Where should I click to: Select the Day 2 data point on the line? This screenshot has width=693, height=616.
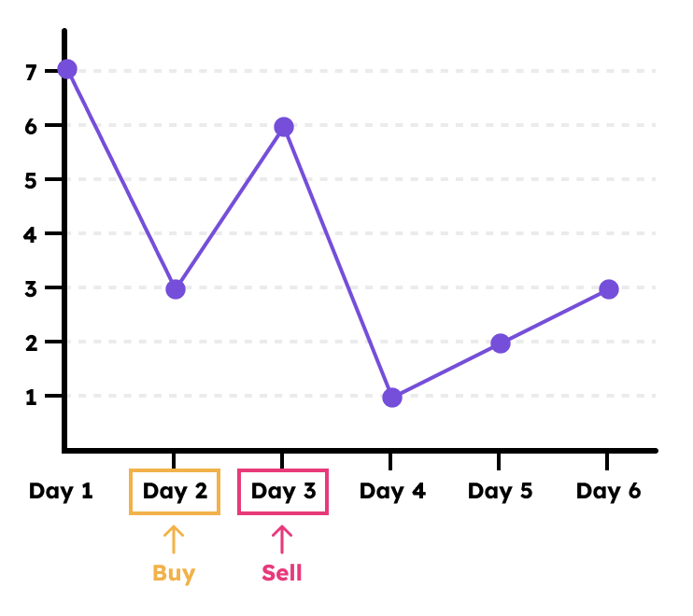(x=175, y=288)
